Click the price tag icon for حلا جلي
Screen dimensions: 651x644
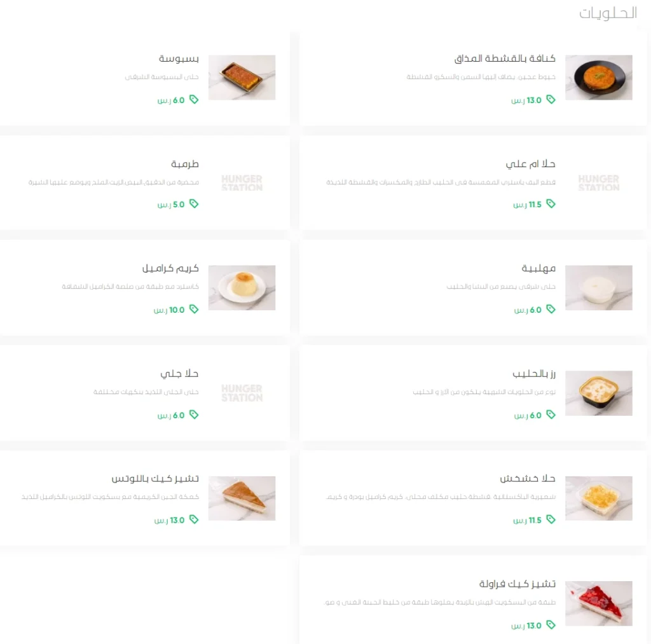pos(194,414)
